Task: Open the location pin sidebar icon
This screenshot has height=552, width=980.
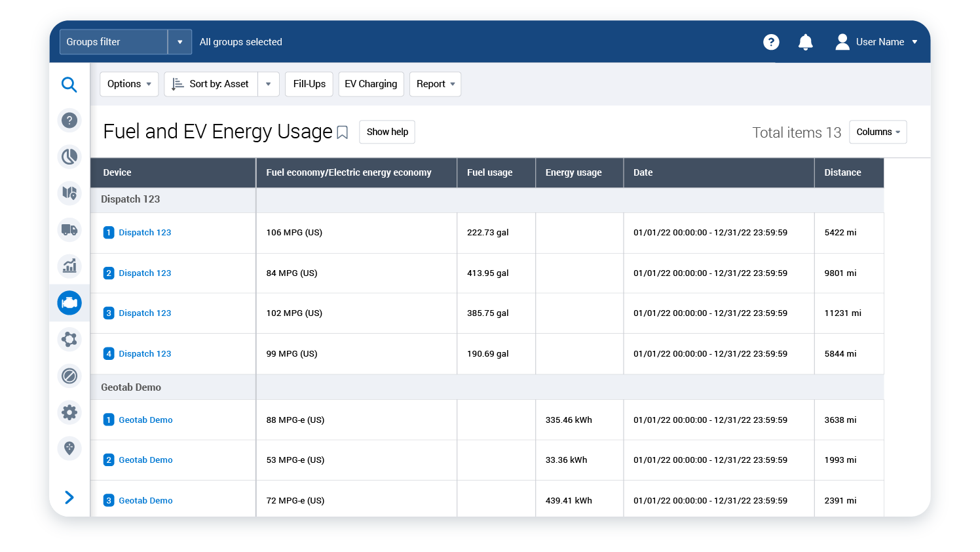Action: (x=69, y=448)
